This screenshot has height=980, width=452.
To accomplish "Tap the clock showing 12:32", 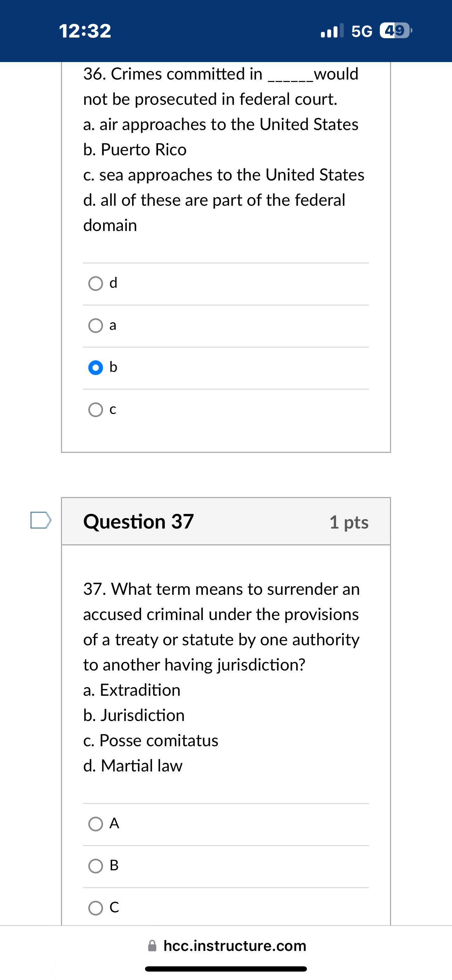I will [84, 31].
